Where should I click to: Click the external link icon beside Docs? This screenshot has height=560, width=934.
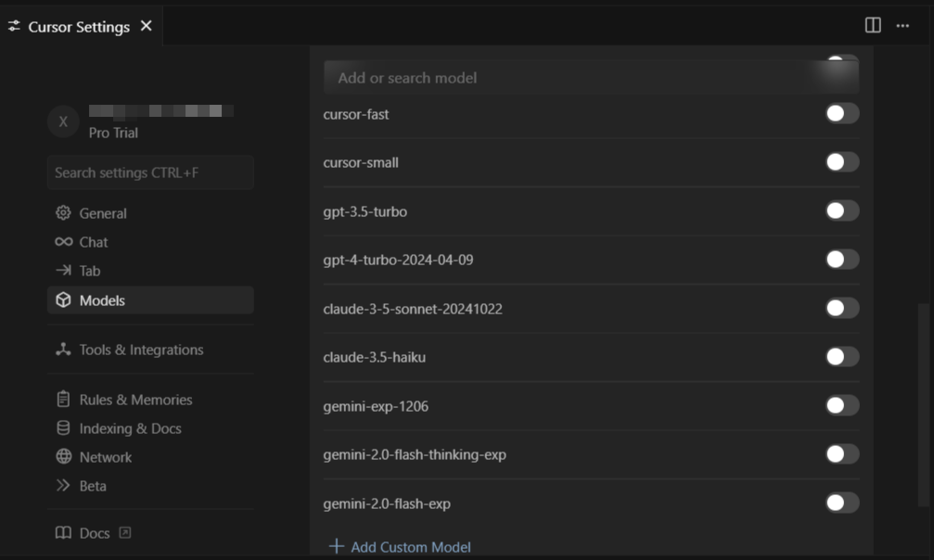tap(124, 532)
